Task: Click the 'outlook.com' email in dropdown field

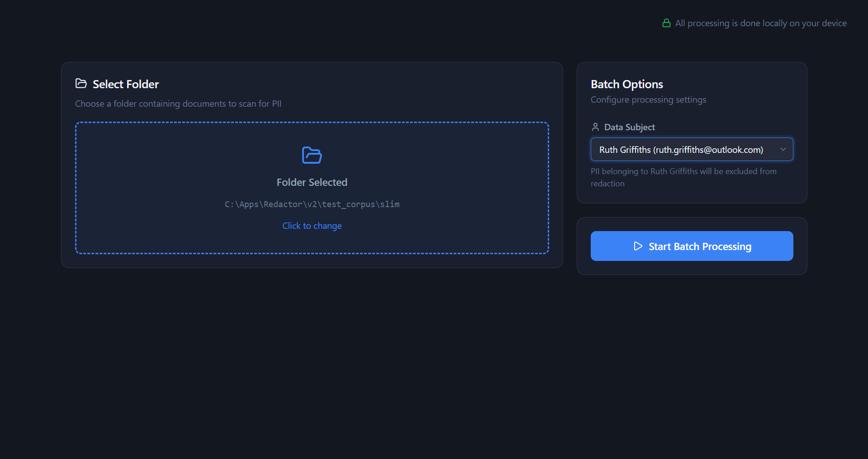Action: tap(737, 150)
